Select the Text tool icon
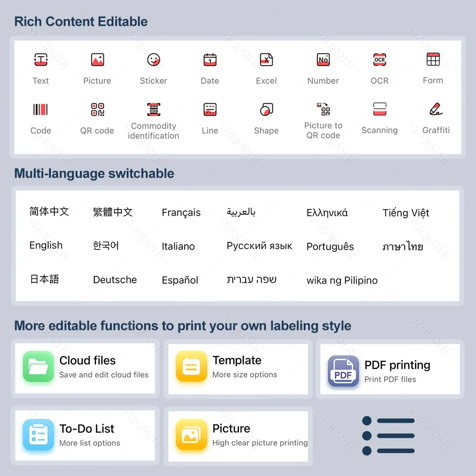The image size is (476, 476). pyautogui.click(x=40, y=59)
